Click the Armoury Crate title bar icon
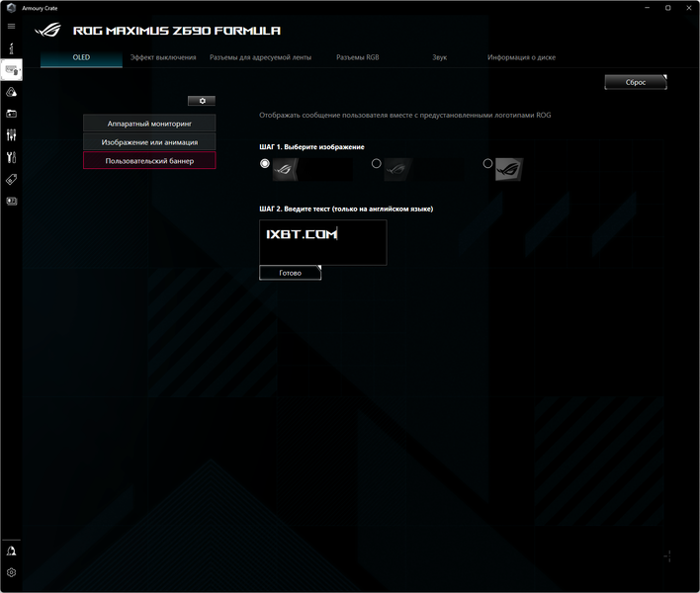The image size is (700, 593). click(x=12, y=8)
